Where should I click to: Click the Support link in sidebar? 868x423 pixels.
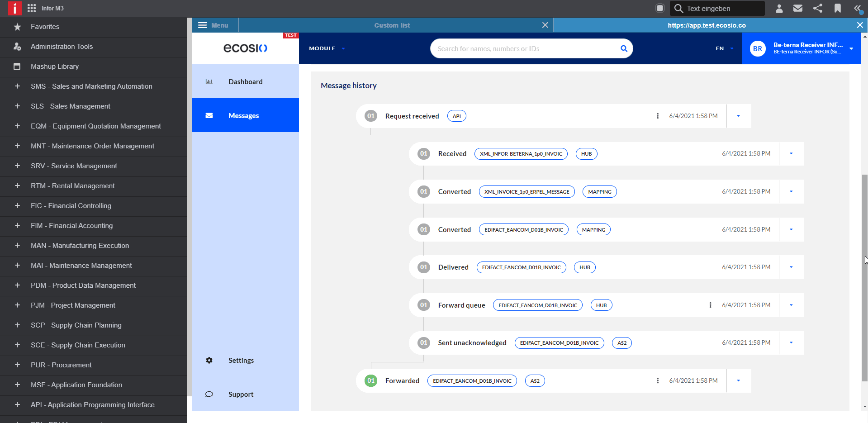click(241, 394)
